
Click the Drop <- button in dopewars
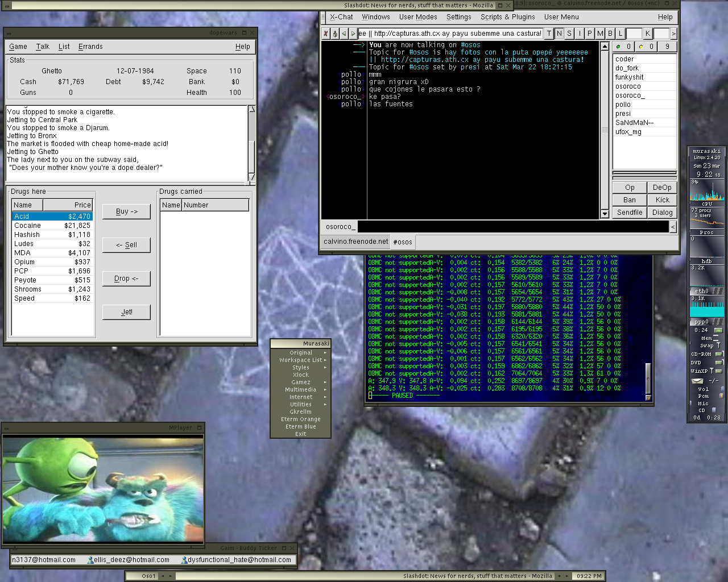click(x=126, y=278)
